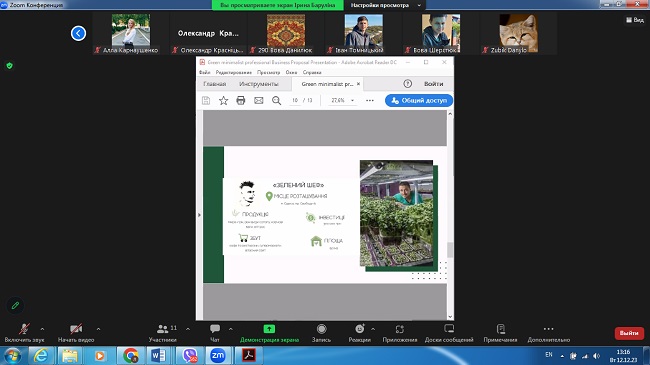The height and width of the screenshot is (365, 650).
Task: Open the Справка menu in Acrobat
Action: (x=312, y=72)
